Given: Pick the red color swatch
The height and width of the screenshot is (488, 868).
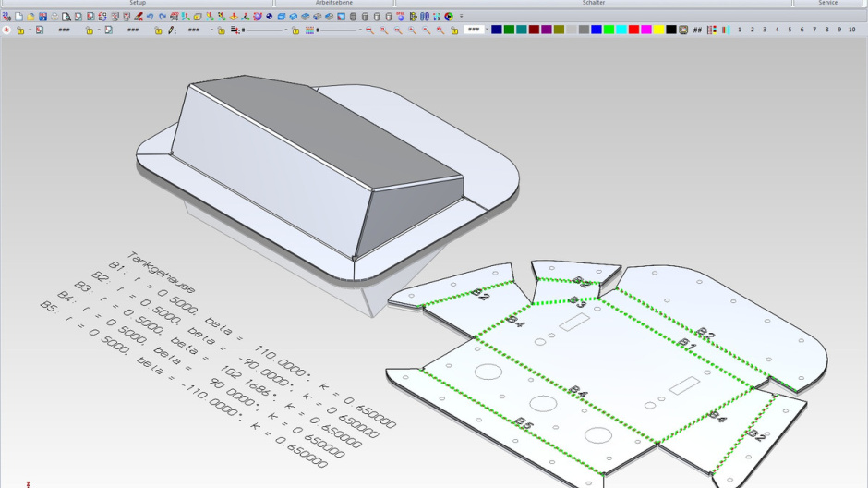Looking at the screenshot, I should click(633, 30).
